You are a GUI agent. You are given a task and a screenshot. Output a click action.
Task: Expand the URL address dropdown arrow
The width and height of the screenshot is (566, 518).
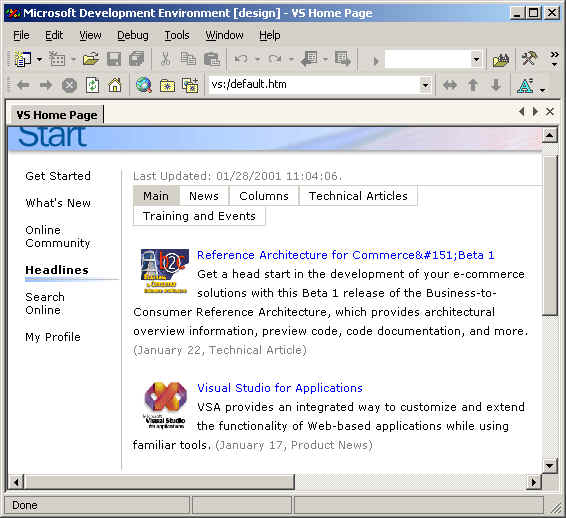[426, 85]
